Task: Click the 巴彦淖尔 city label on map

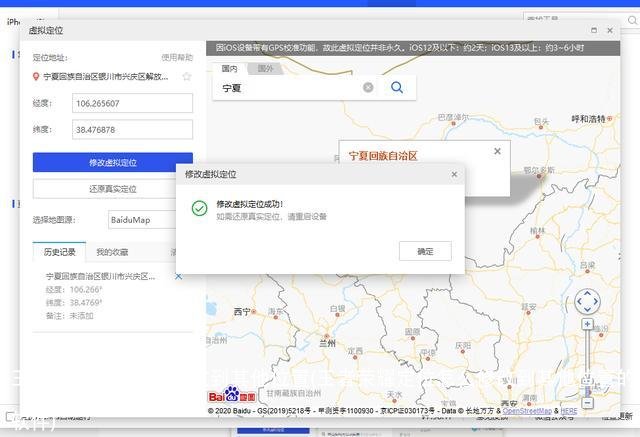Action: [453, 118]
